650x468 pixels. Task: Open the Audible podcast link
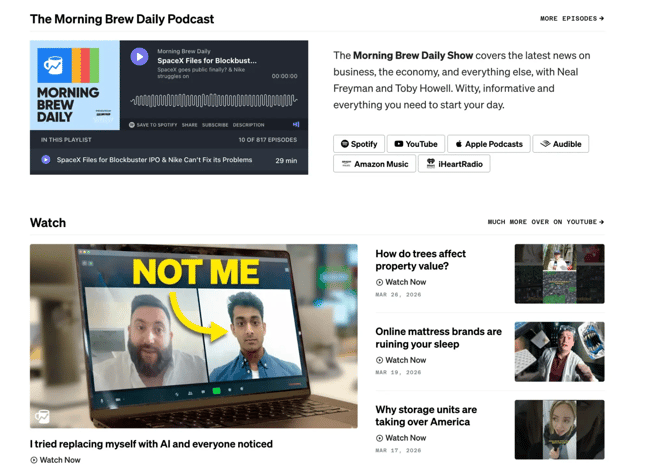tap(560, 144)
